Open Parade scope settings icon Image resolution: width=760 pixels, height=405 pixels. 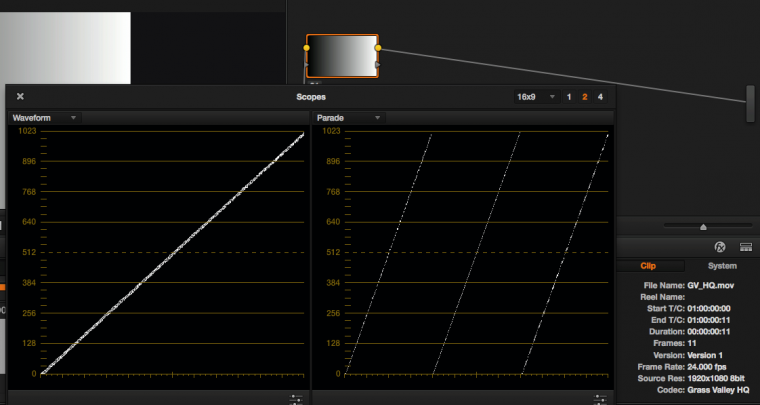point(601,398)
